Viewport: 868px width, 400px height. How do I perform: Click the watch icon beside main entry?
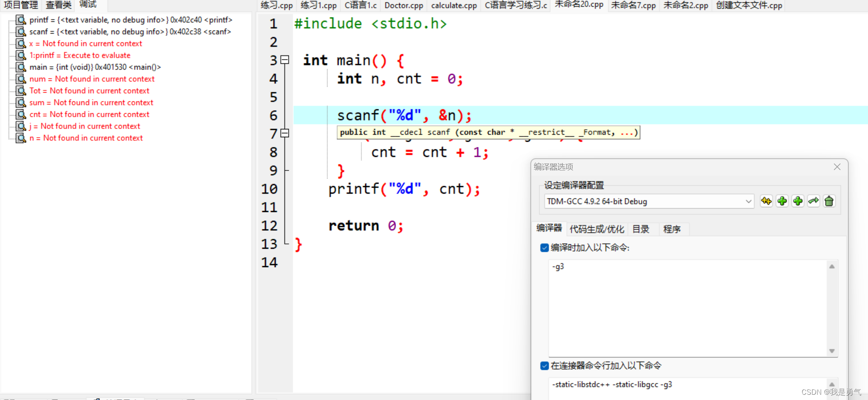tap(21, 67)
